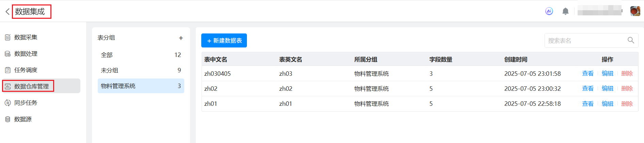Click 编辑 for table zh02
The height and width of the screenshot is (143, 644).
pos(607,88)
